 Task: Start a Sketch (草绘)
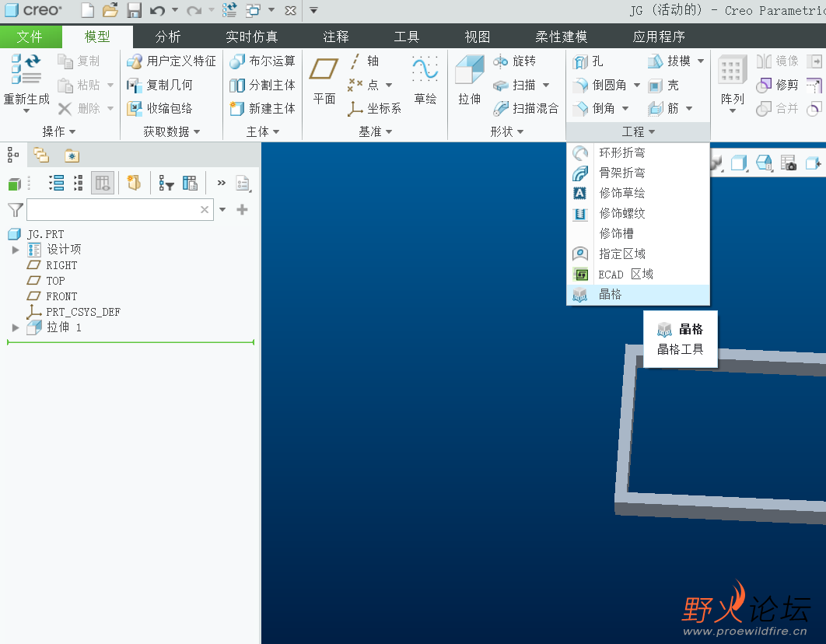pos(425,80)
